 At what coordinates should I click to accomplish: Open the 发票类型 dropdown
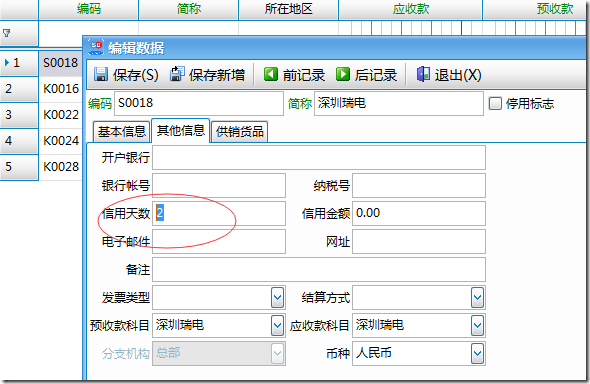click(x=277, y=297)
